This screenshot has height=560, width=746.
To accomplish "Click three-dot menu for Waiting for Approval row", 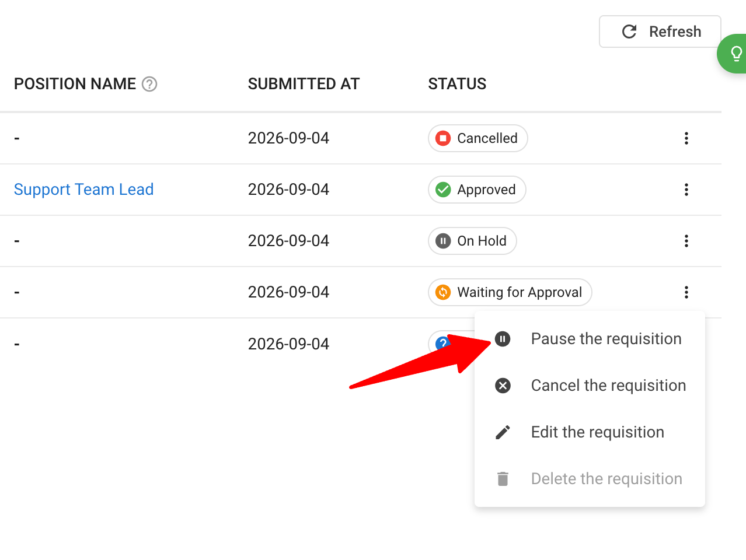I will (686, 292).
